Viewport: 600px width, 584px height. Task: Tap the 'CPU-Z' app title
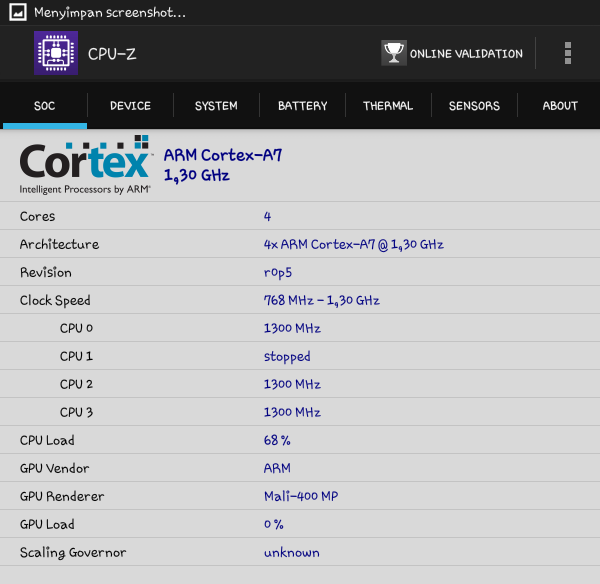click(112, 54)
